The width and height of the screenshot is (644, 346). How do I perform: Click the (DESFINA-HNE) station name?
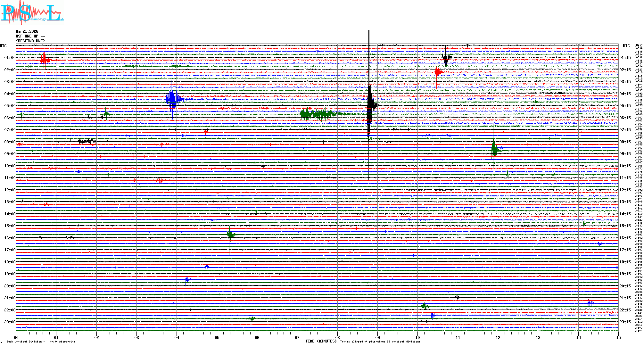click(x=30, y=41)
